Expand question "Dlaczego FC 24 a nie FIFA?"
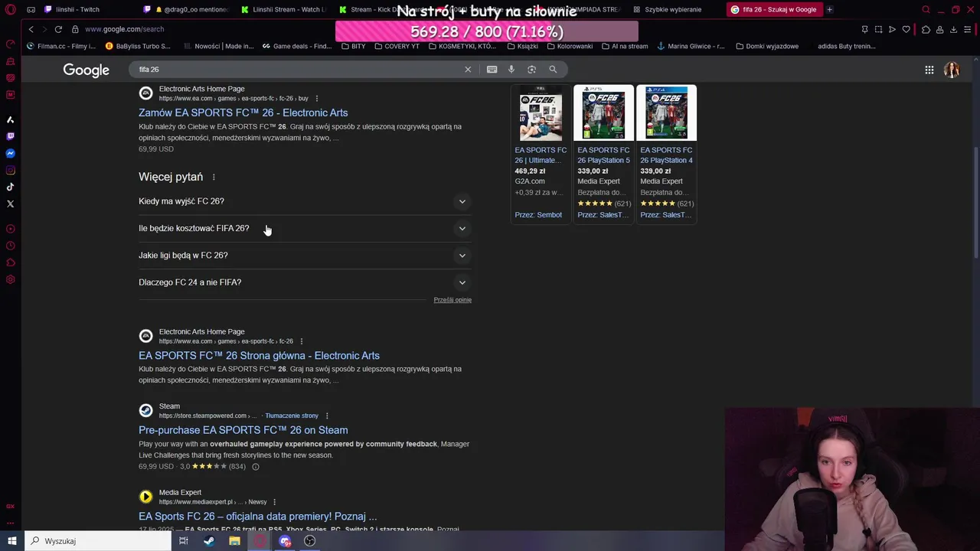Screen dimensions: 980x551 [305, 282]
